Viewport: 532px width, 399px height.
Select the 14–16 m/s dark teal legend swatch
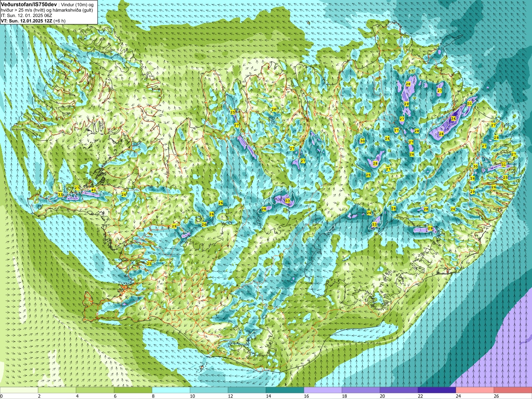coord(285,390)
